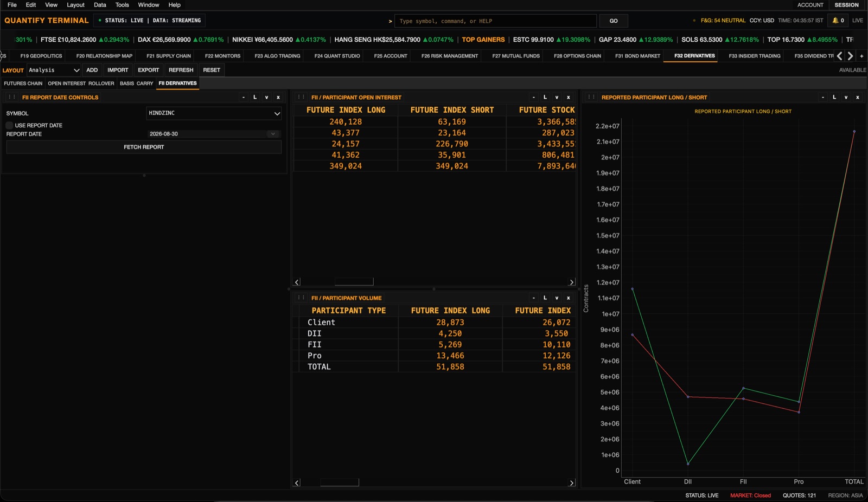This screenshot has width=868, height=502.
Task: Grab drag handle of Reported Participant Long/Short
Action: coord(591,98)
